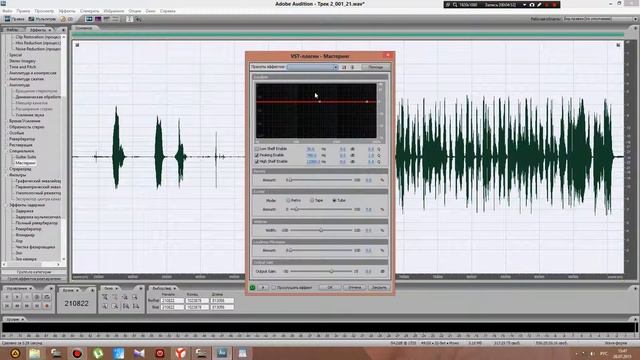
Task: Open the Избранное menu
Action: (x=114, y=11)
